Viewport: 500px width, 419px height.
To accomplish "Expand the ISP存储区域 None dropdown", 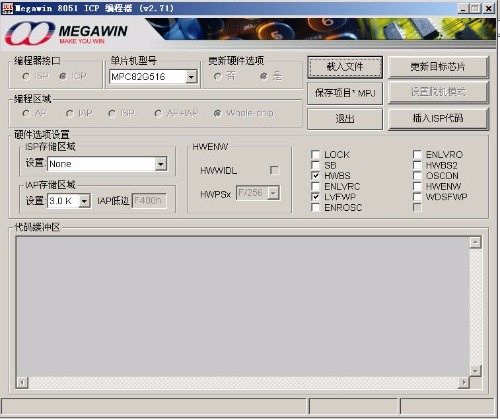I will pyautogui.click(x=161, y=164).
